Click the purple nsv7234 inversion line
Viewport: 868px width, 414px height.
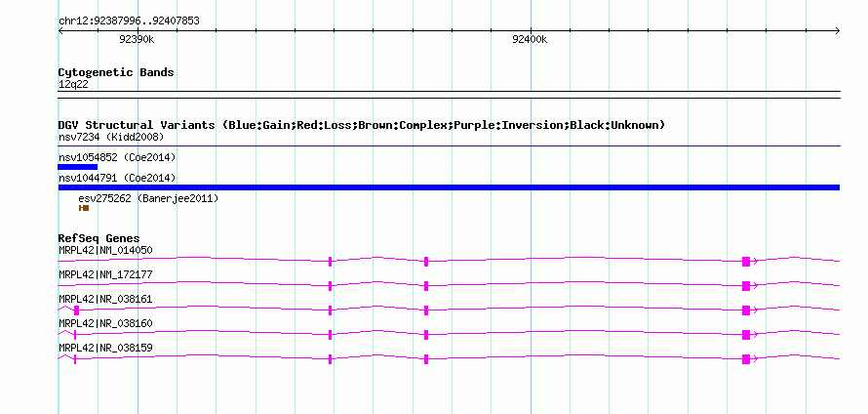pos(449,146)
